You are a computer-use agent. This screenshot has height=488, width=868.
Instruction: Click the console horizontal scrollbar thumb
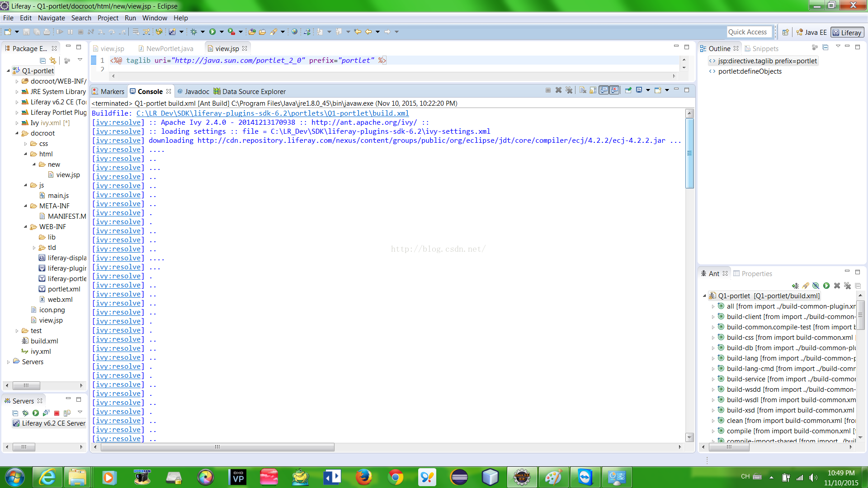(x=217, y=447)
